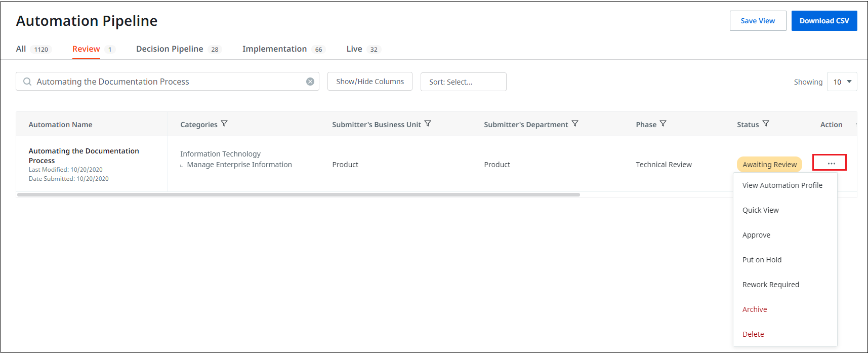Screen dimensions: 868x354
Task: Open Show/Hide Columns options
Action: (x=370, y=82)
